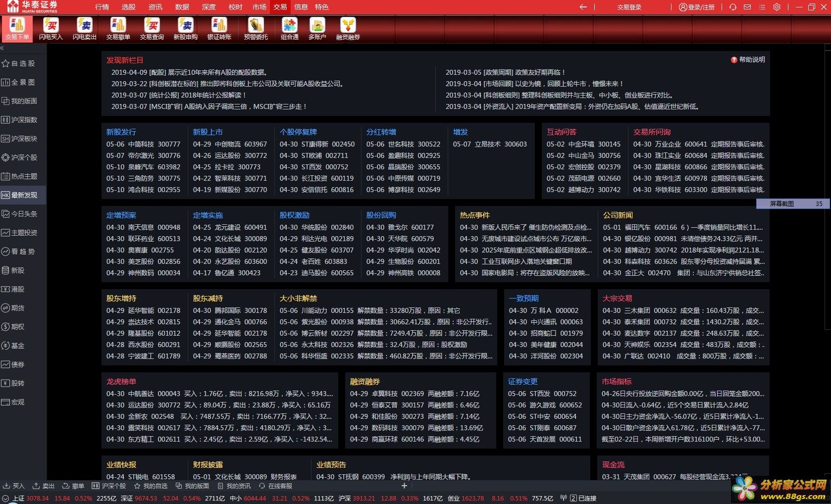
Task: Open the 交易下单 trade order tool
Action: tap(17, 28)
